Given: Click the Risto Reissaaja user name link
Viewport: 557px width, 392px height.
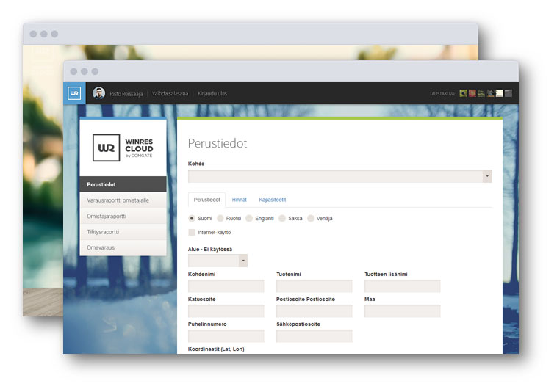Looking at the screenshot, I should coord(126,94).
